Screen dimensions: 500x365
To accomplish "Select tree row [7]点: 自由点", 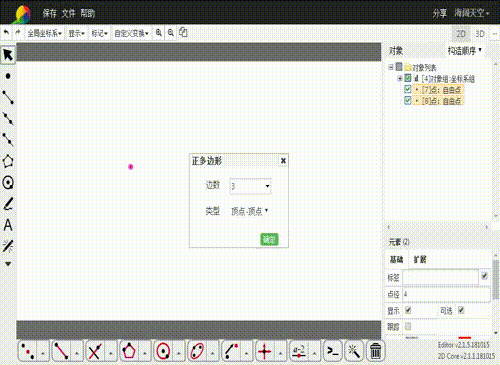I will tap(437, 89).
